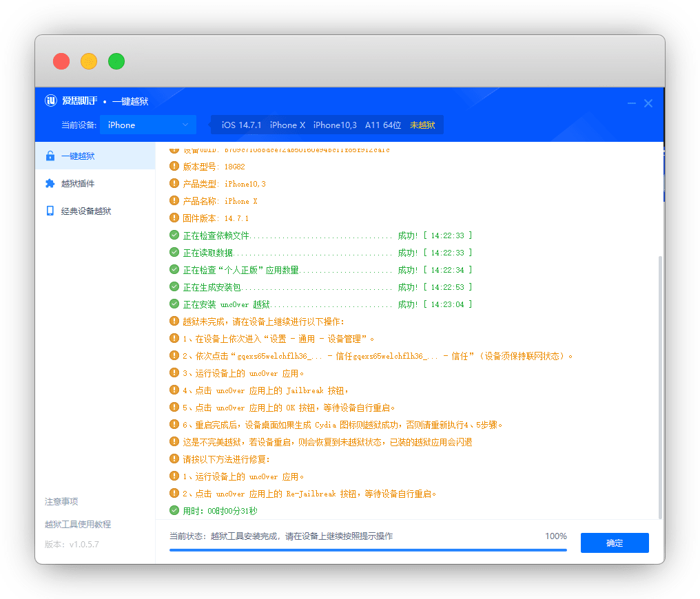
Task: Select the 一键越狱 sidebar tab
Action: (95, 156)
